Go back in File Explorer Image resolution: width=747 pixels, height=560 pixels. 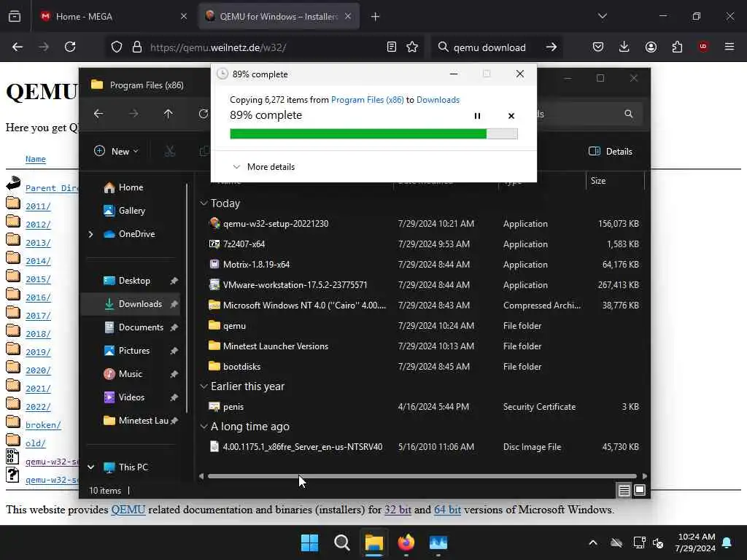pos(98,114)
